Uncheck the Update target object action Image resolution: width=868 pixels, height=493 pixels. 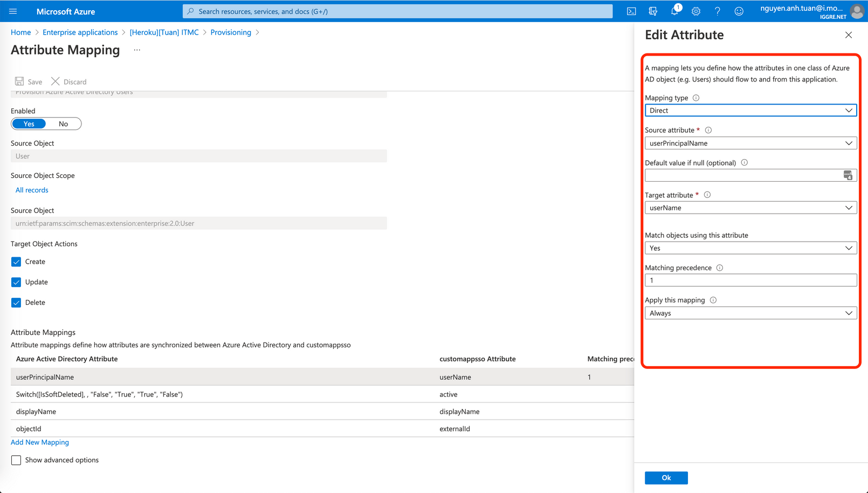(16, 282)
